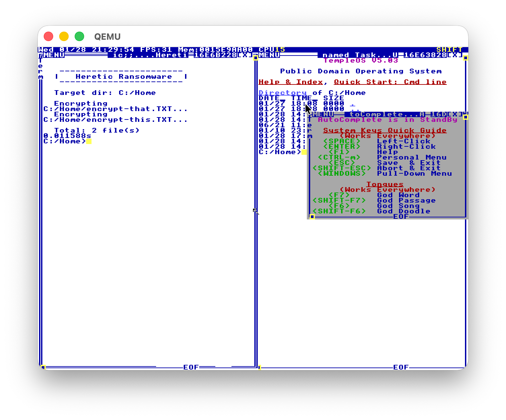This screenshot has width=506, height=420.
Task: Close the AutoComplete window with [X]
Action: coord(455,114)
